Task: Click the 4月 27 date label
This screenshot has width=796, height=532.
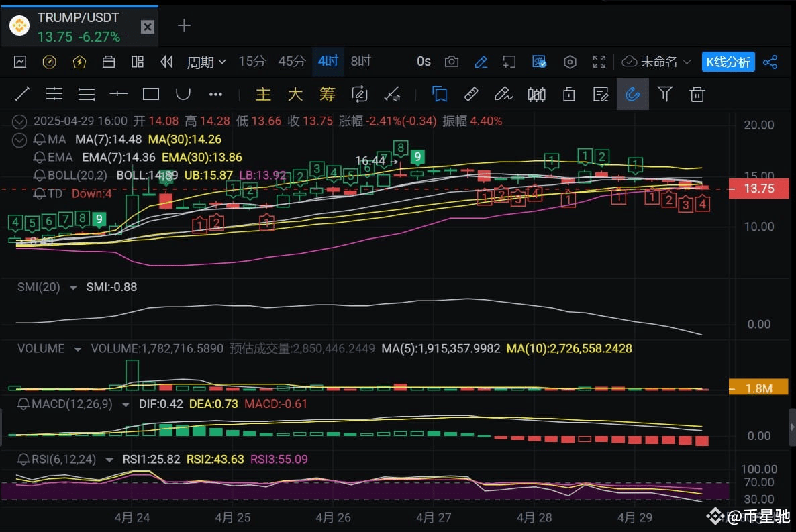Action: point(434,517)
